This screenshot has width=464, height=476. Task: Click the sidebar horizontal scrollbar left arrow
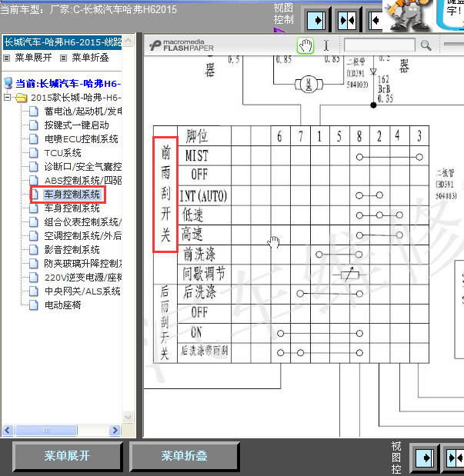pos(8,430)
